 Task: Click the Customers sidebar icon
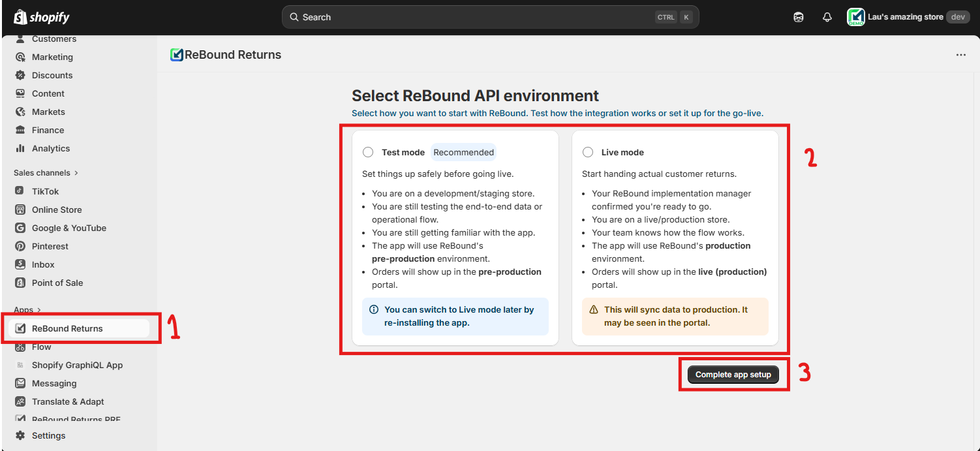[20, 39]
